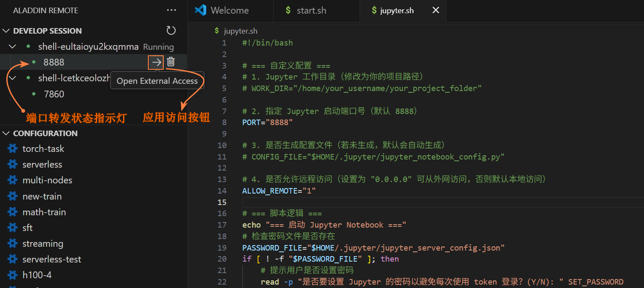Open the math-train configuration

pos(44,212)
